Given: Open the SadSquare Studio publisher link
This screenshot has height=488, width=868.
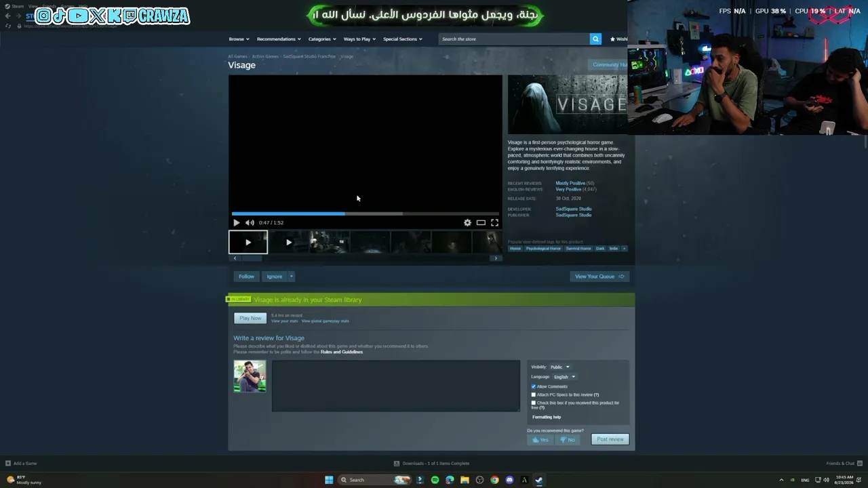Looking at the screenshot, I should pos(574,215).
